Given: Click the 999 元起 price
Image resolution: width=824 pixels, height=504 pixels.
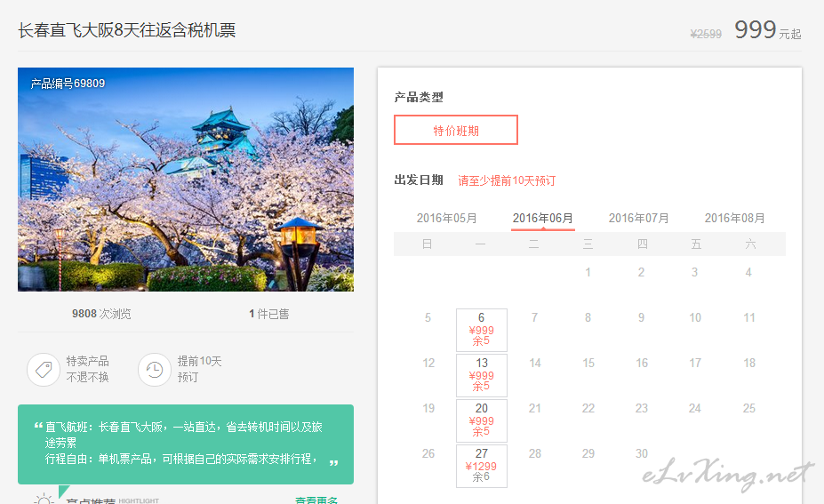Looking at the screenshot, I should (x=767, y=30).
